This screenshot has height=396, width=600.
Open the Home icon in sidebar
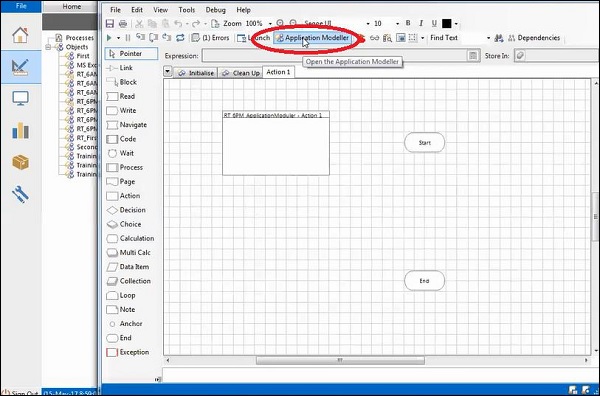pyautogui.click(x=20, y=35)
